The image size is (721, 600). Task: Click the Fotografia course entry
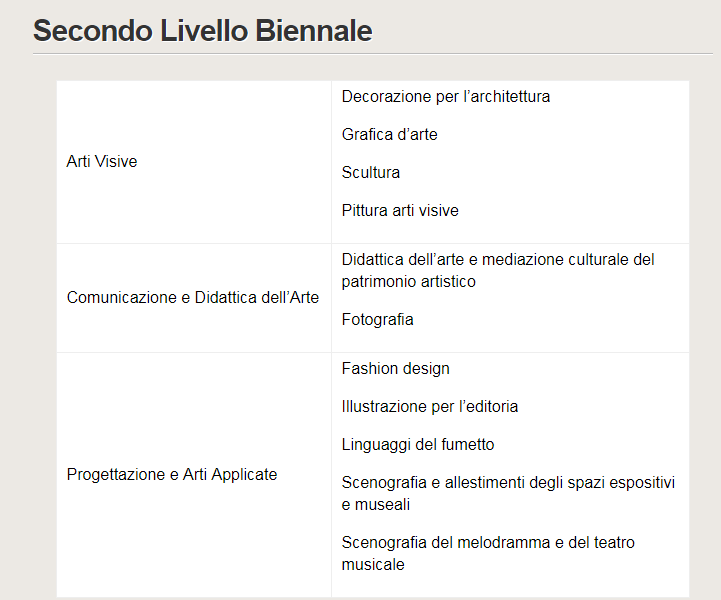pos(377,320)
